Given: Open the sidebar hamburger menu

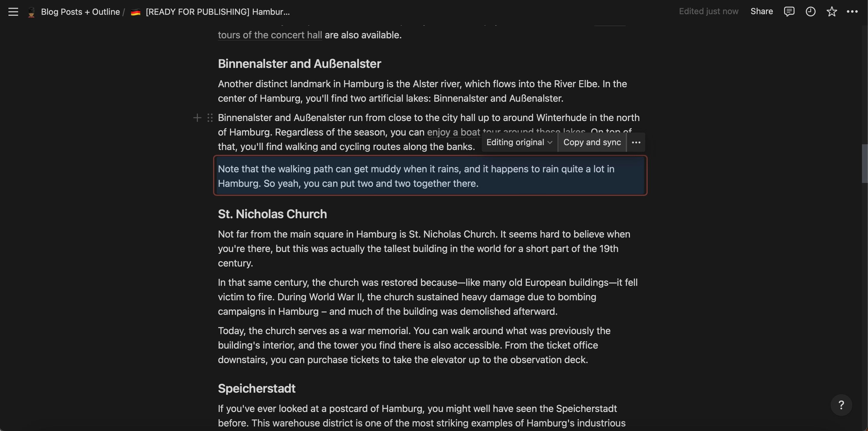Looking at the screenshot, I should tap(13, 12).
